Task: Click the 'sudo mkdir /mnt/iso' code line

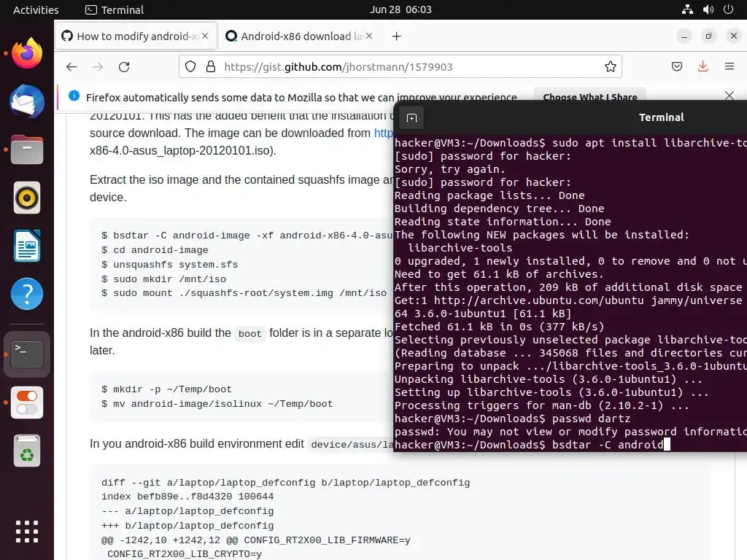Action: coord(163,279)
